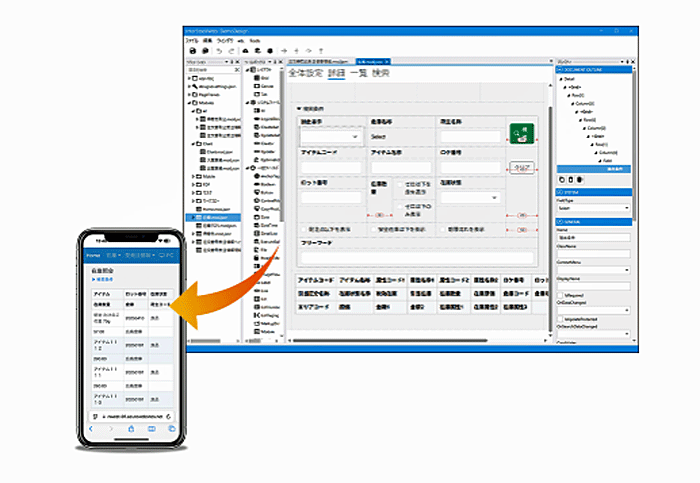Viewport: 700px width, 483px height.
Task: Click the フリーワード text input field
Action: click(417, 257)
